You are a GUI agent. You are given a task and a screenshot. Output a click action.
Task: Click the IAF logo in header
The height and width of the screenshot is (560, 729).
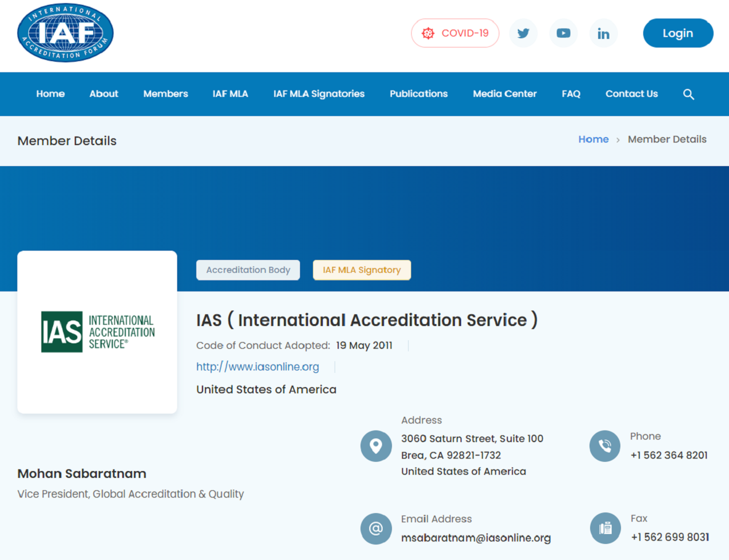[x=65, y=33]
